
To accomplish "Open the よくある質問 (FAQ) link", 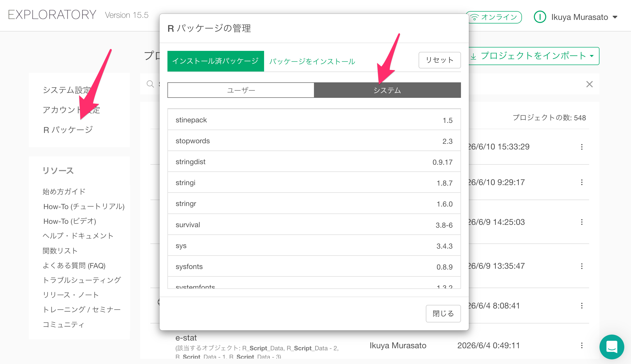I will [74, 265].
